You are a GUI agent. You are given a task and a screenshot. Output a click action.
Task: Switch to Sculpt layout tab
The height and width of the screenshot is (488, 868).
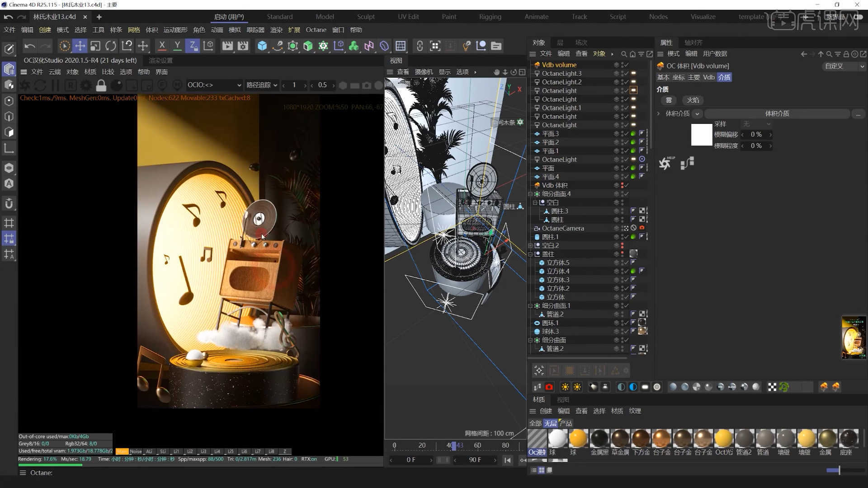[x=366, y=17]
